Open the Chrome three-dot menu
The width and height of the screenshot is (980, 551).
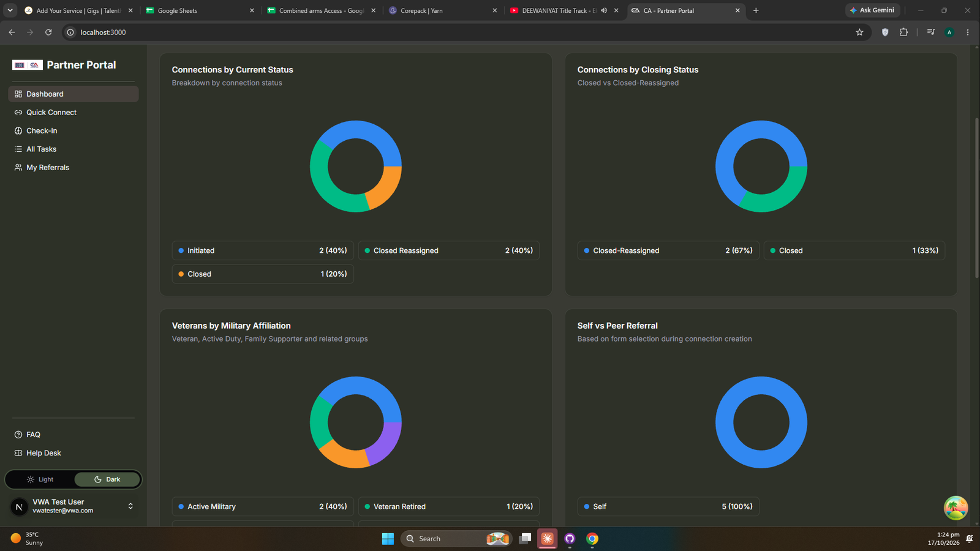pos(968,32)
